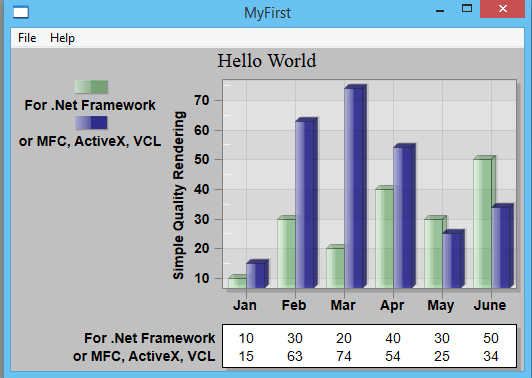Click table value 74 for Mar
Viewport: 532px width, 378px height.
coord(343,356)
